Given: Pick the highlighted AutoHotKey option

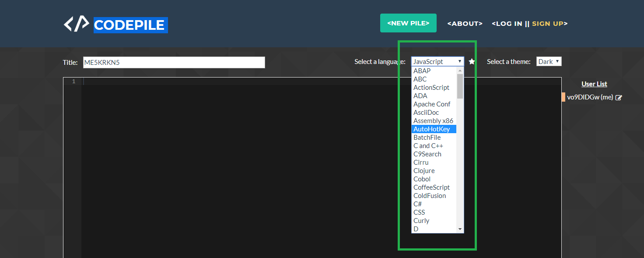Looking at the screenshot, I should pos(434,129).
